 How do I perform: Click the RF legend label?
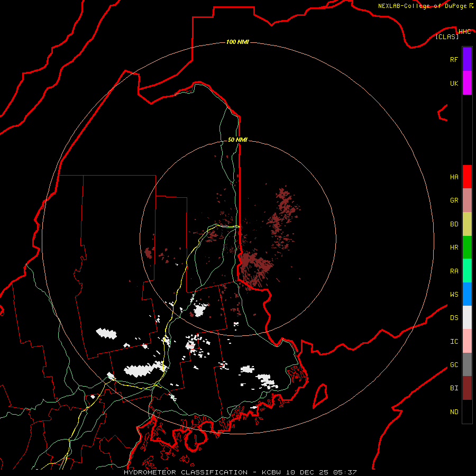(454, 59)
